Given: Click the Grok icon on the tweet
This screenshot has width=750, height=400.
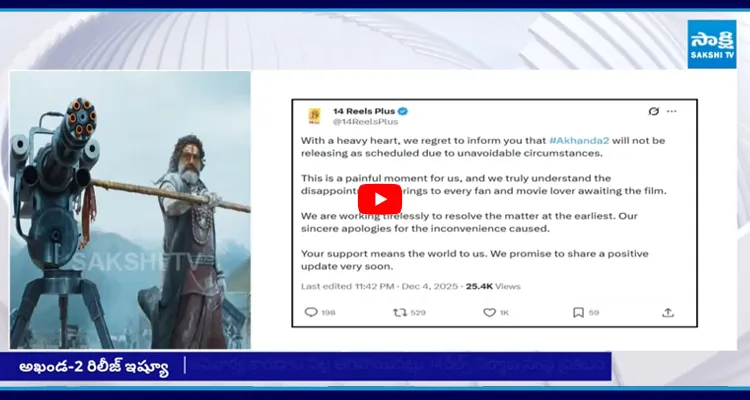Looking at the screenshot, I should tap(653, 111).
